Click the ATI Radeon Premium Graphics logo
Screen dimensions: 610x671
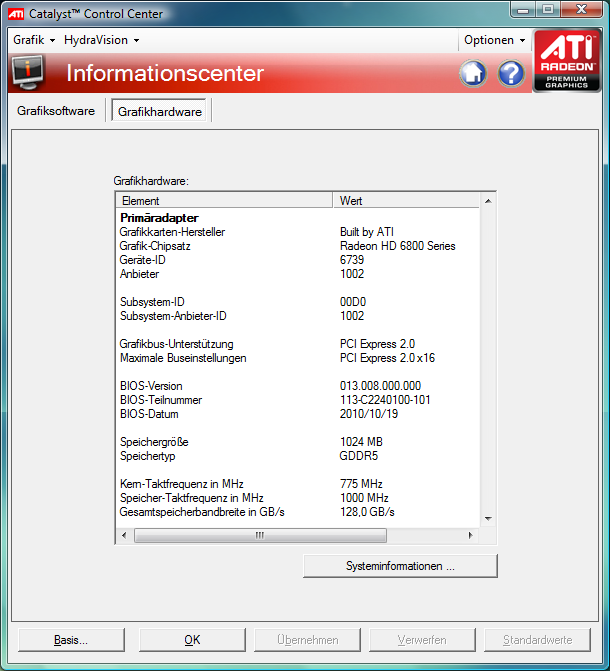(x=566, y=60)
